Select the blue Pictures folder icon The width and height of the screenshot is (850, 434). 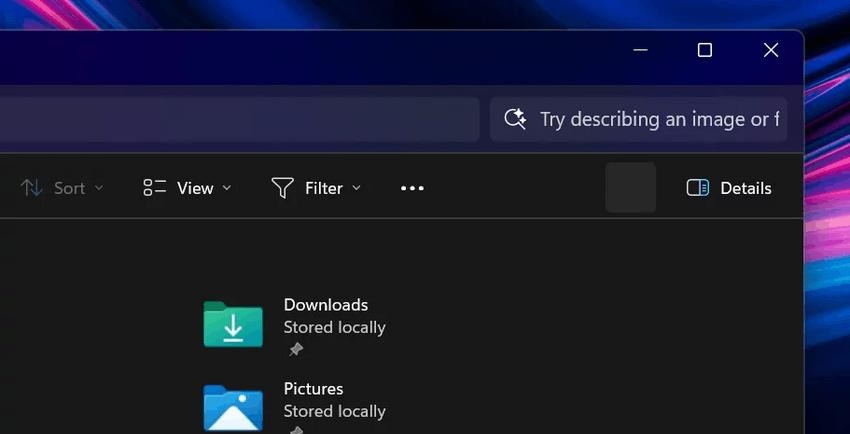pos(233,408)
